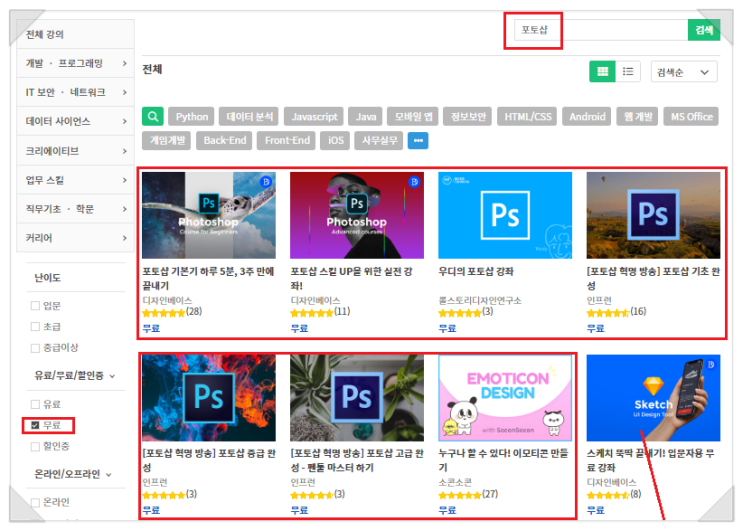Viewport: 743px width, 531px height.
Task: Open the Sketch UI Design Tool thumbnail
Action: pos(653,398)
